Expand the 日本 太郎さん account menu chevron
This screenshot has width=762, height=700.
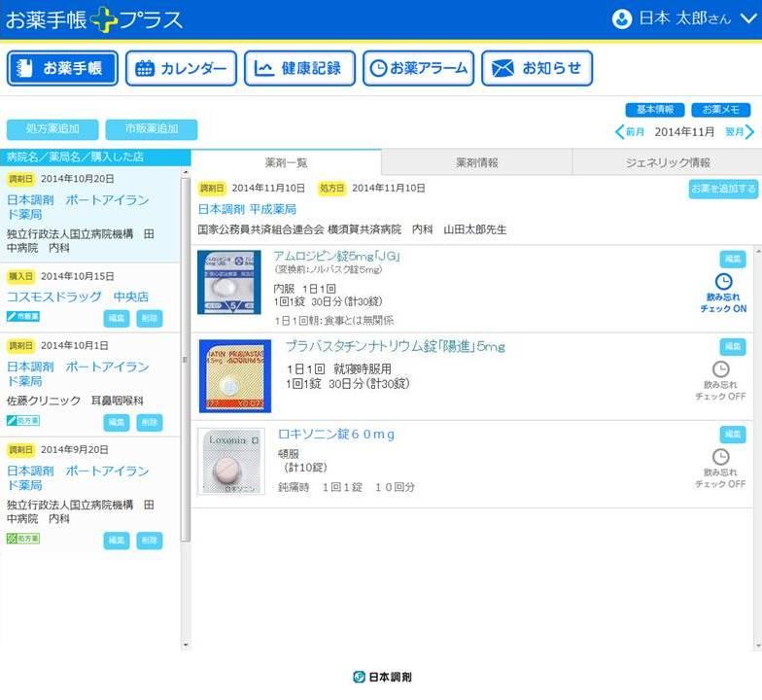748,19
